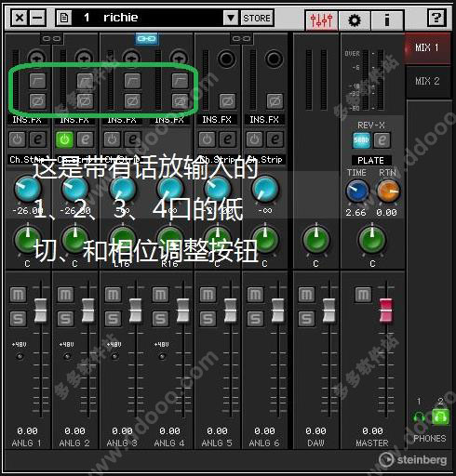Turn off the lit insert FX power on ANLG 2
The width and height of the screenshot is (456, 476).
[64, 139]
